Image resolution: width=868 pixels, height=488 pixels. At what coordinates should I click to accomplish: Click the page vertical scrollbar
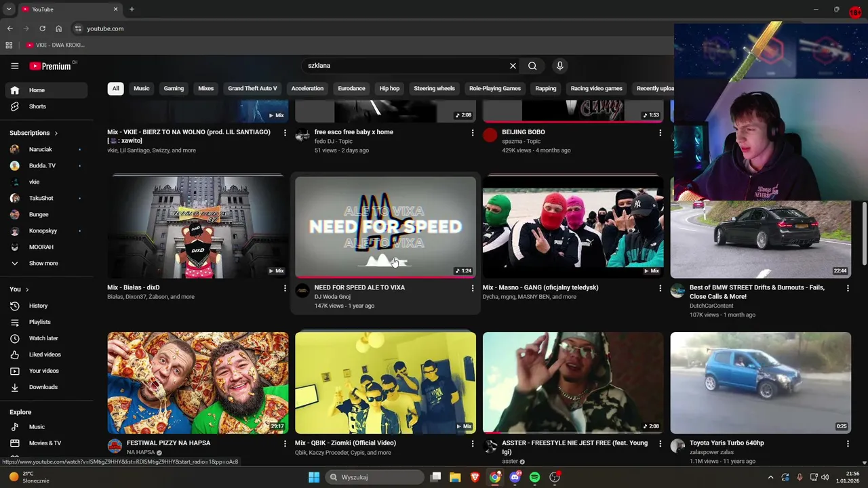tap(864, 234)
